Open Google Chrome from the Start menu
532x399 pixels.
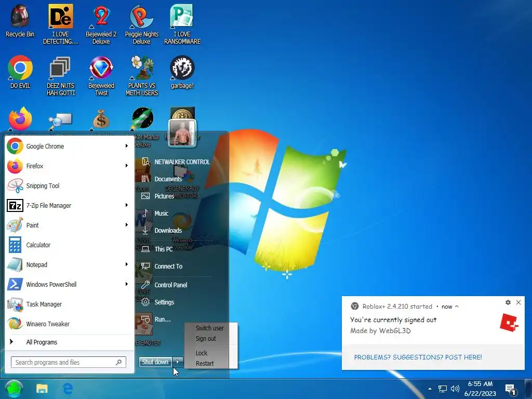70,146
